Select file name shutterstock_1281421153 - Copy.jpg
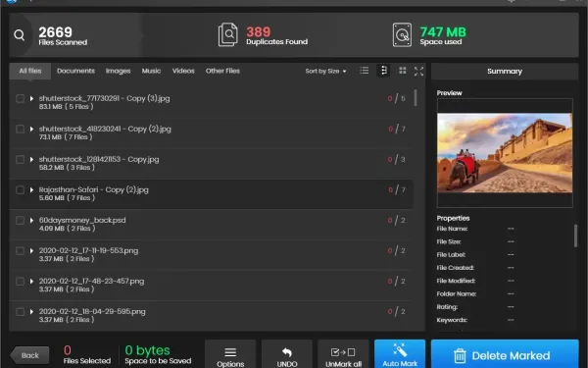 click(x=99, y=159)
